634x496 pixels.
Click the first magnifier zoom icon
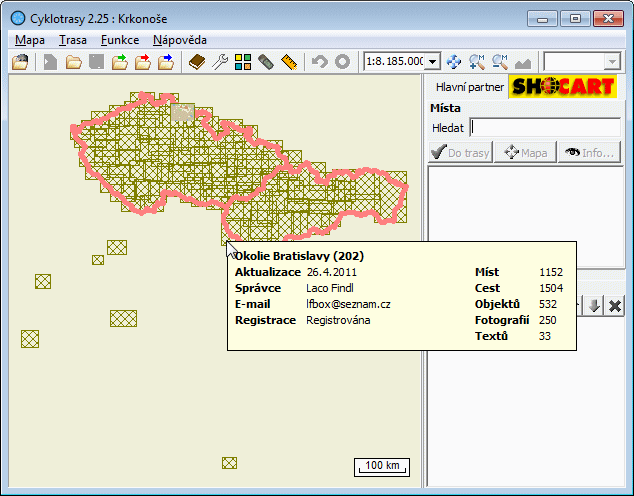(x=477, y=62)
